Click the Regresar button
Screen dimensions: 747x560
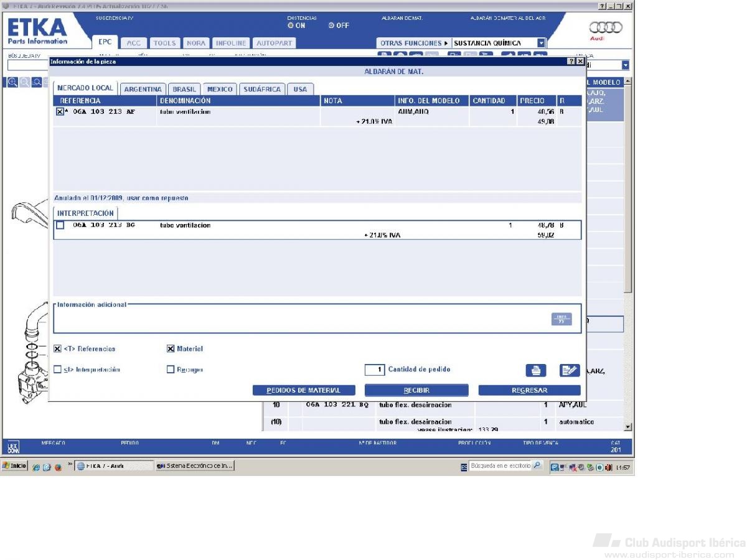(530, 390)
